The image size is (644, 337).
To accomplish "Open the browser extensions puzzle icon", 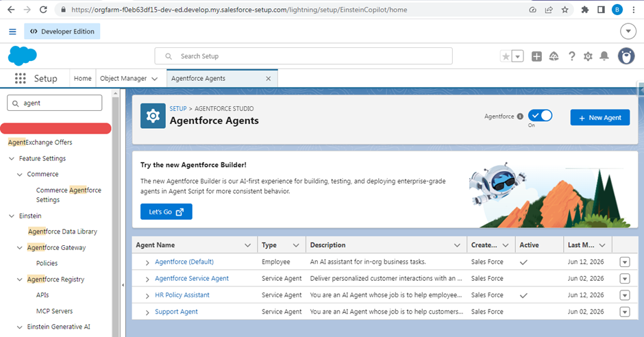I will click(585, 10).
